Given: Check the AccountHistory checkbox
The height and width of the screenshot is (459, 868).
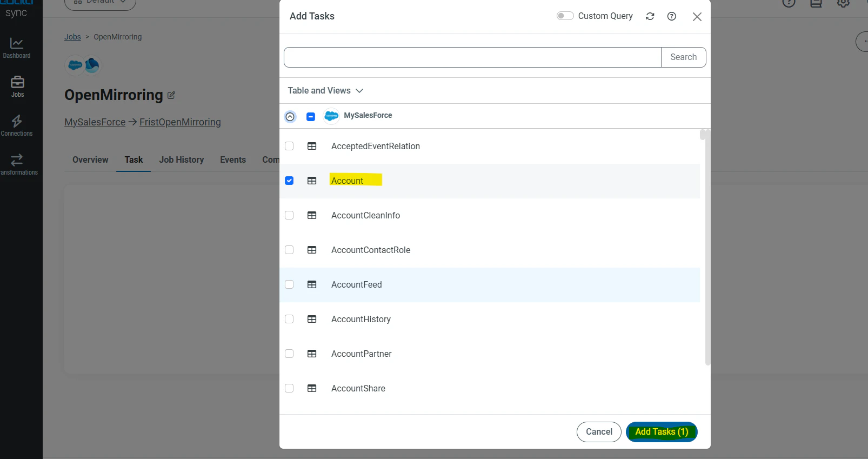Looking at the screenshot, I should coord(289,319).
